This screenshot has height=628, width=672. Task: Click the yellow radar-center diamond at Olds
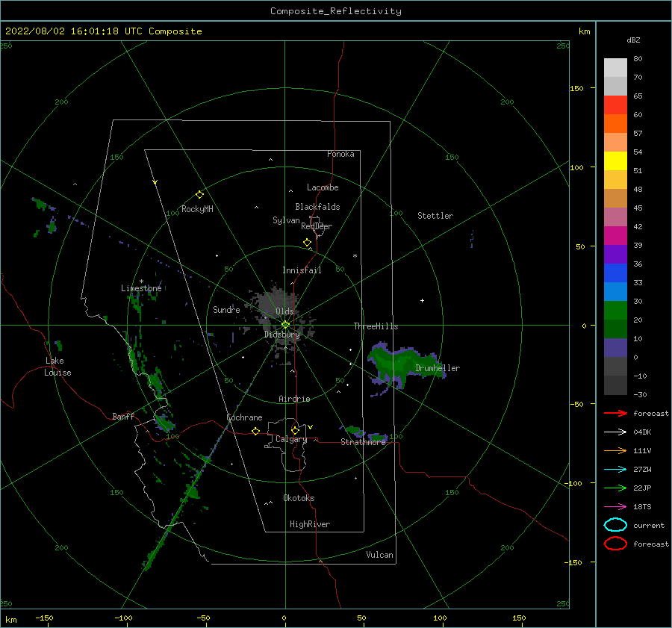point(285,325)
